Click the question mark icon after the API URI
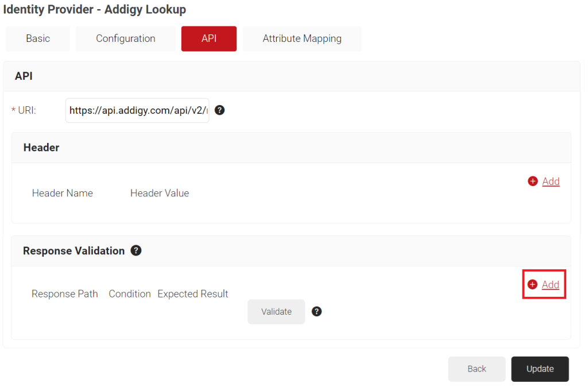The height and width of the screenshot is (387, 588). (x=219, y=110)
